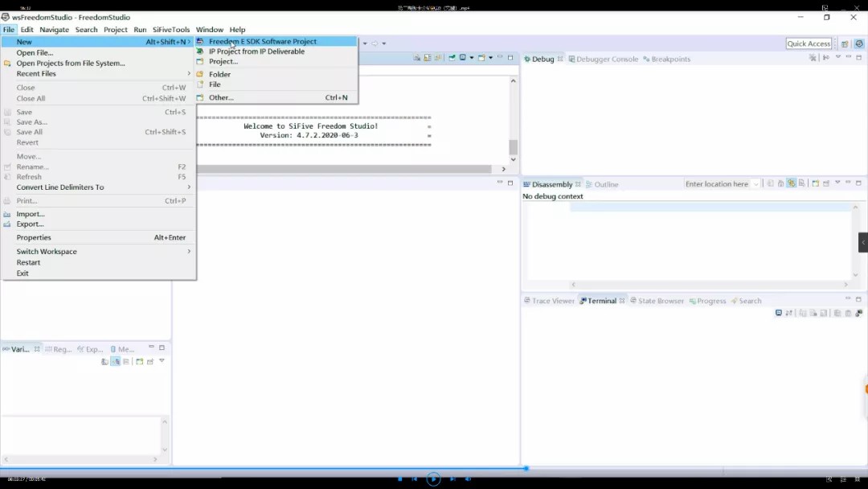Switch to the Search tab
The width and height of the screenshot is (868, 489).
click(746, 302)
